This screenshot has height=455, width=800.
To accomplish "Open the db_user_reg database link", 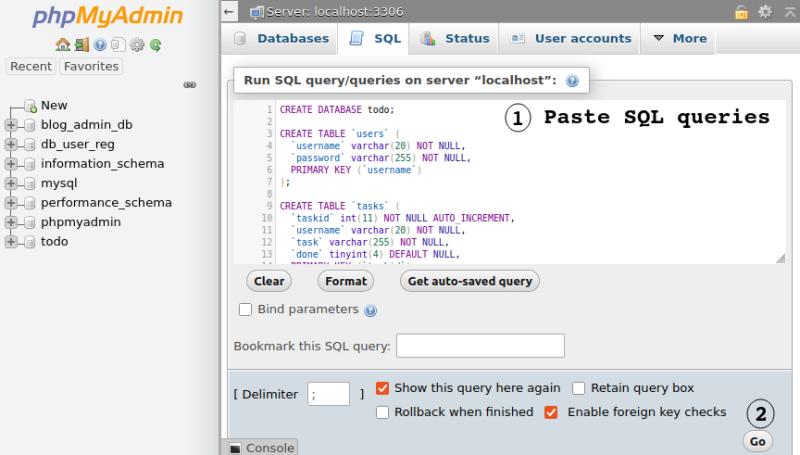I will coord(78,144).
